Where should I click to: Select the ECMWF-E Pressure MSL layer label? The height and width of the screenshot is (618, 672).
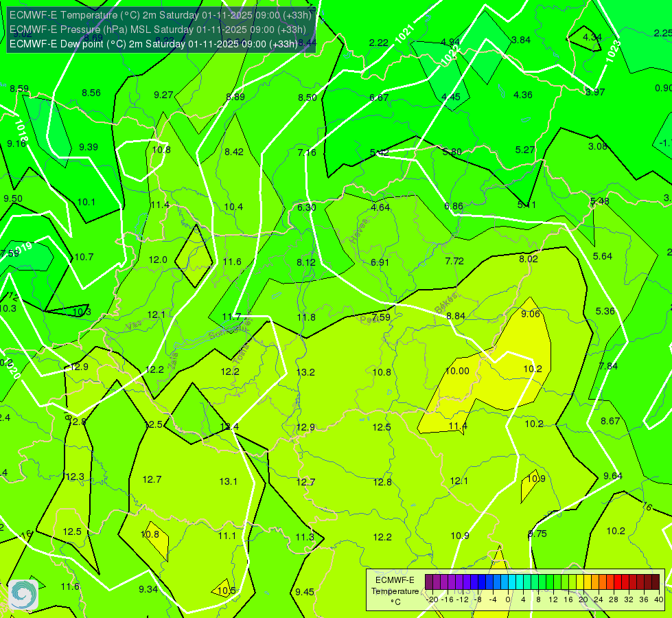pyautogui.click(x=158, y=30)
